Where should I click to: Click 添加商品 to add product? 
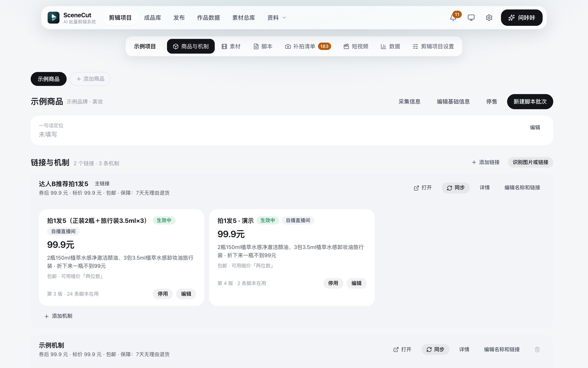pyautogui.click(x=90, y=79)
